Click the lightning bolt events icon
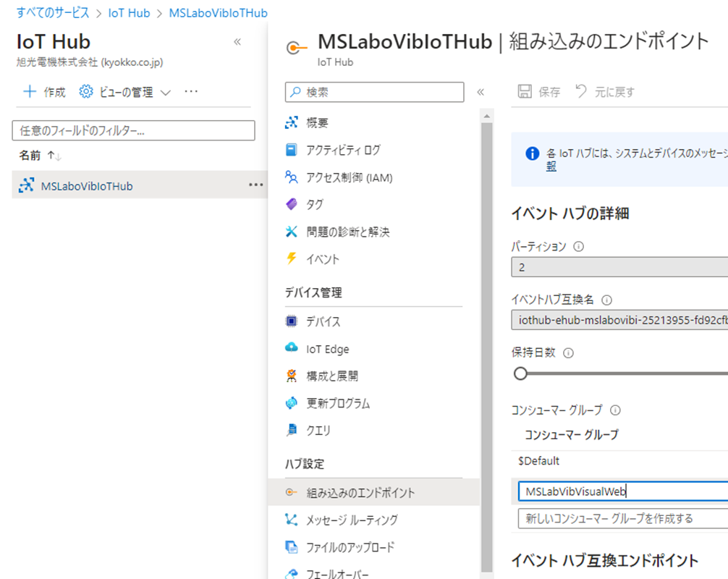Screen dimensions: 728x579 pos(291,258)
